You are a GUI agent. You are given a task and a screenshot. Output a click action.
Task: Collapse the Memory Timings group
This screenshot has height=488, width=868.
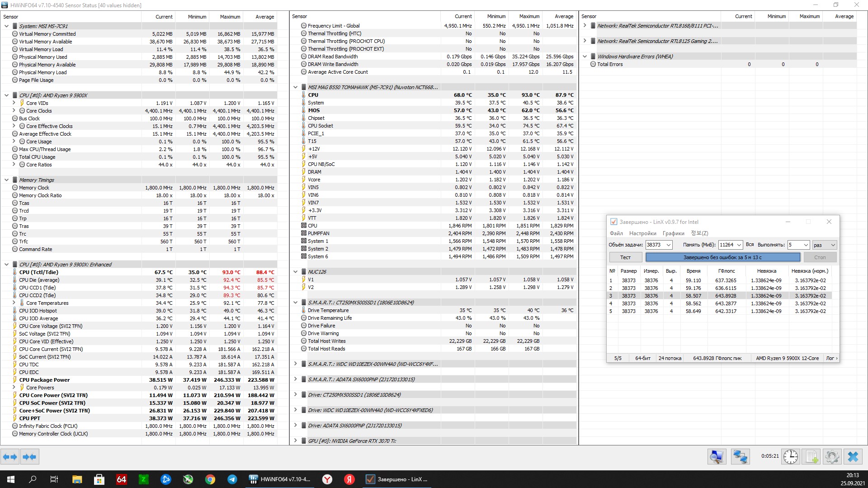point(6,180)
